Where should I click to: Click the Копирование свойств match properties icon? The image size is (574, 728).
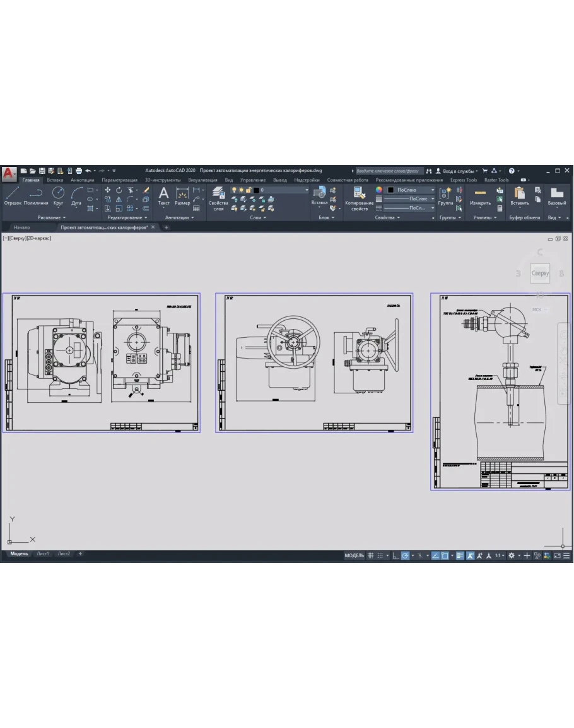(360, 198)
